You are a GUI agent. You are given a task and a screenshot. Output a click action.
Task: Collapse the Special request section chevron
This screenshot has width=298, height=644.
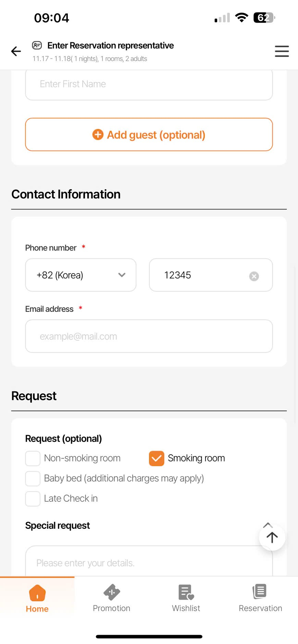(268, 525)
